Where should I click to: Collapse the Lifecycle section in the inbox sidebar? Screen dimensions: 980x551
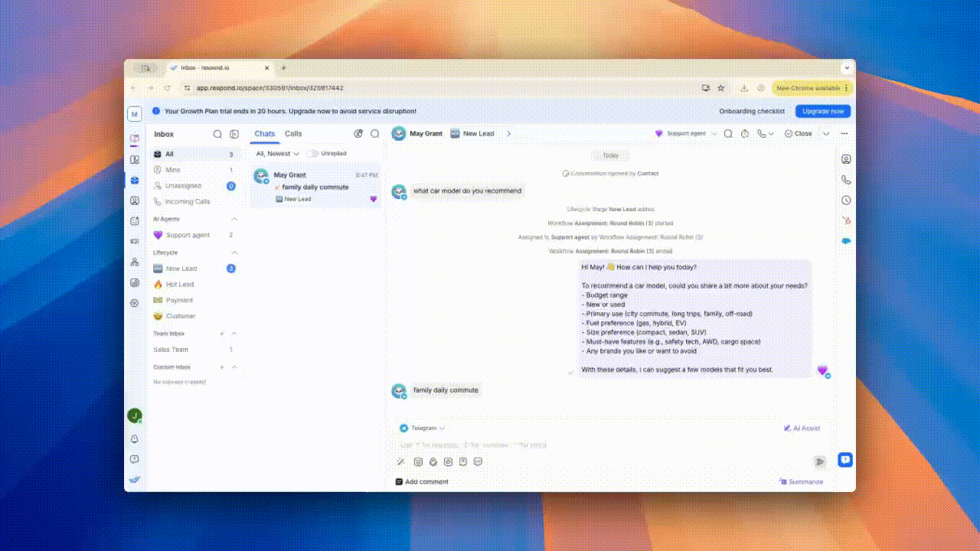point(234,253)
